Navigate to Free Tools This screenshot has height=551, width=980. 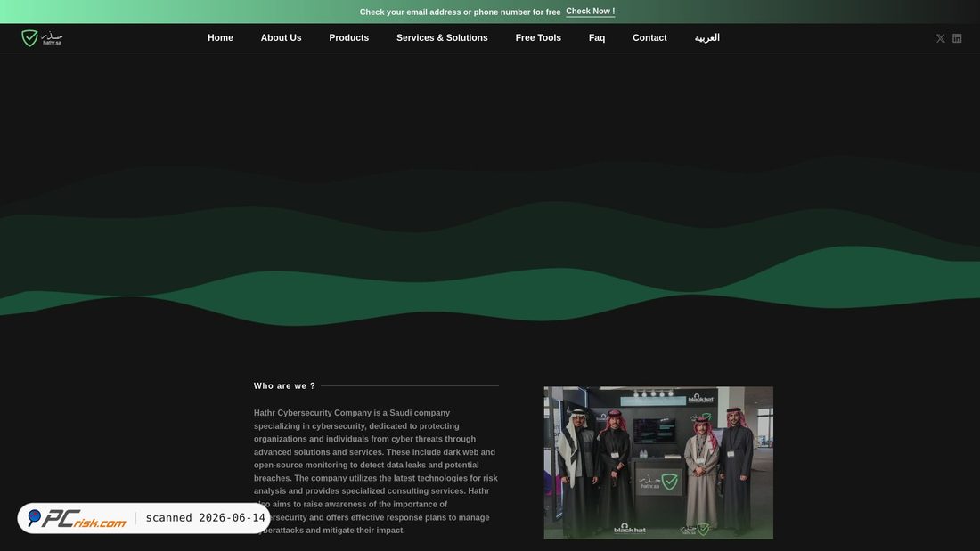click(x=538, y=38)
